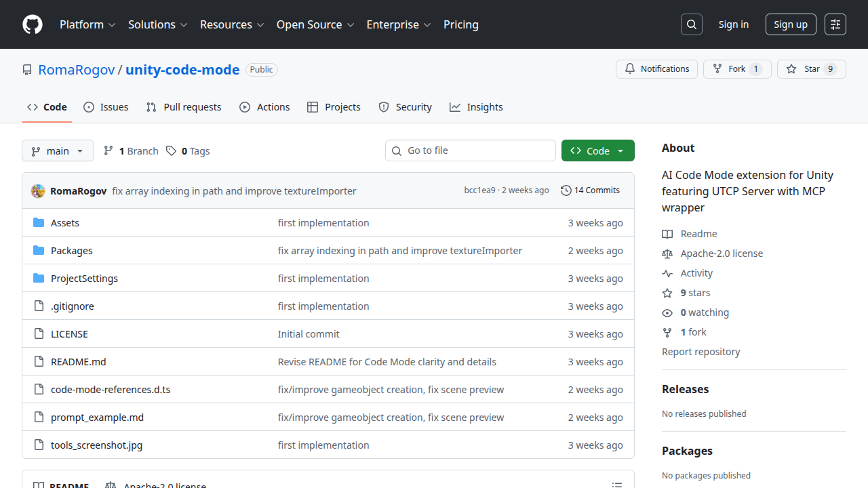Focus the Go to file search field

point(471,150)
